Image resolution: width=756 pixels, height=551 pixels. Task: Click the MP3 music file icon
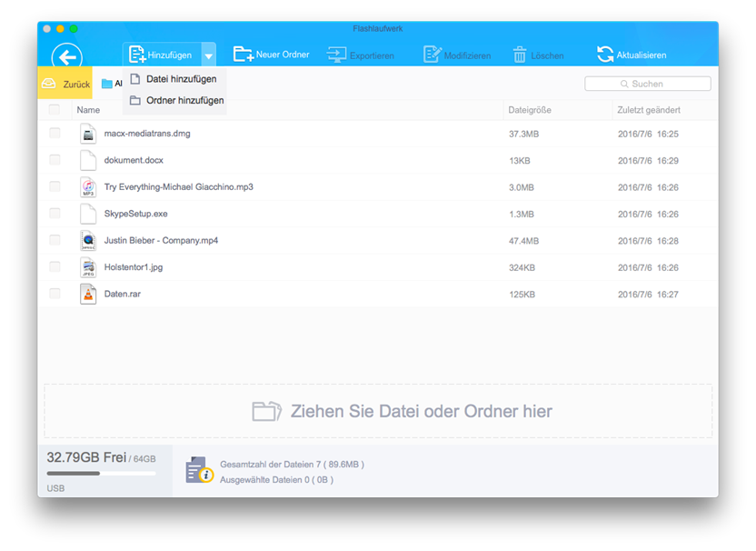tap(88, 187)
